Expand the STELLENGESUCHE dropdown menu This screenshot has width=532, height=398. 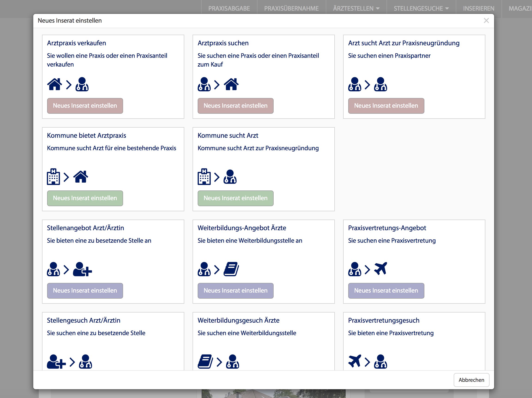pyautogui.click(x=421, y=9)
